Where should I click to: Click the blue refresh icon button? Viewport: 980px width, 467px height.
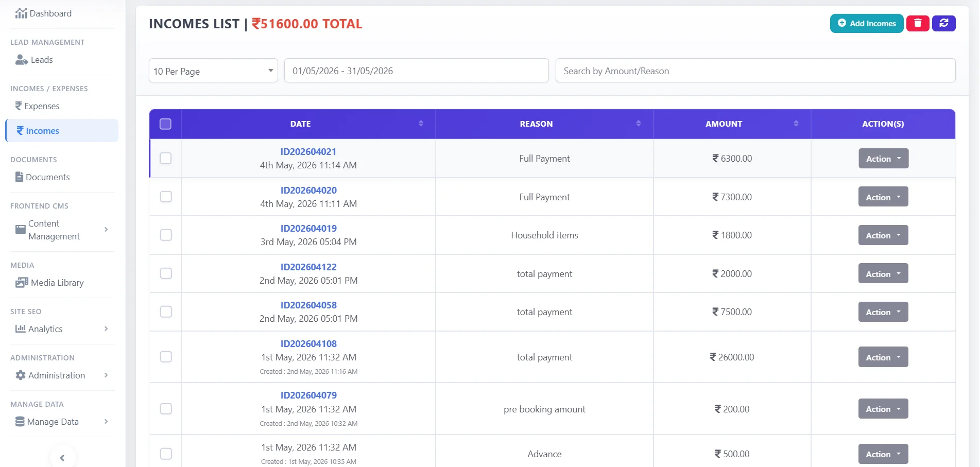[x=943, y=23]
